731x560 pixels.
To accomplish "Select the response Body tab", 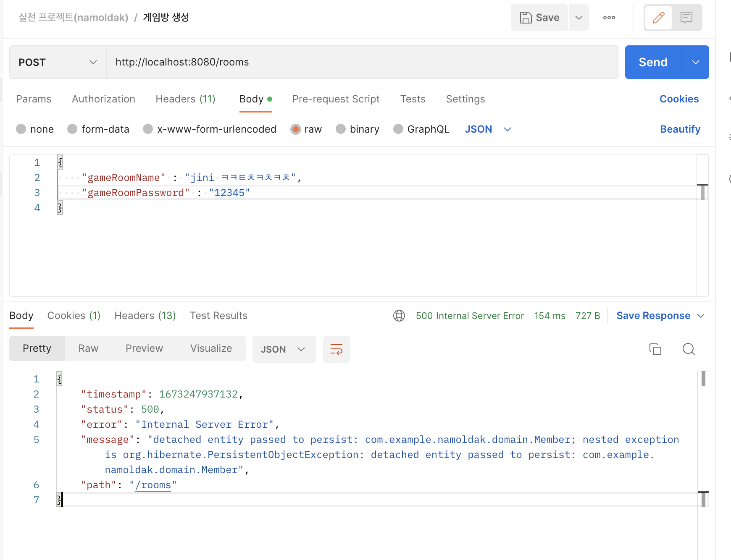I will click(21, 316).
